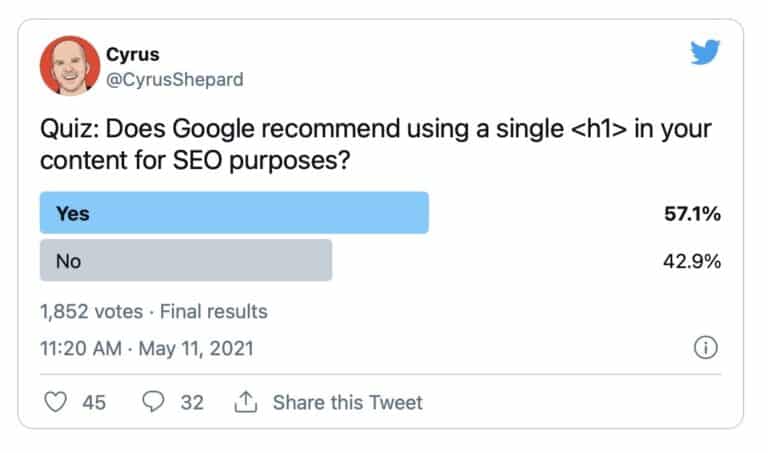This screenshot has width=768, height=453.
Task: Open the info circle icon
Action: point(705,348)
